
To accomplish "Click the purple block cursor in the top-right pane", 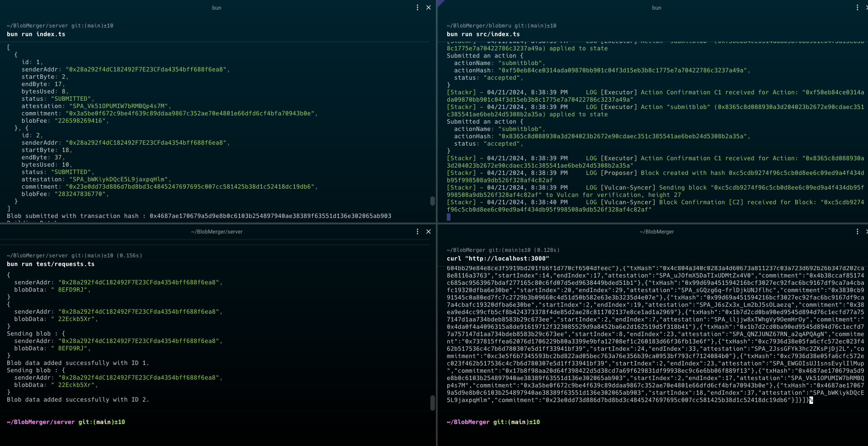I will [449, 217].
